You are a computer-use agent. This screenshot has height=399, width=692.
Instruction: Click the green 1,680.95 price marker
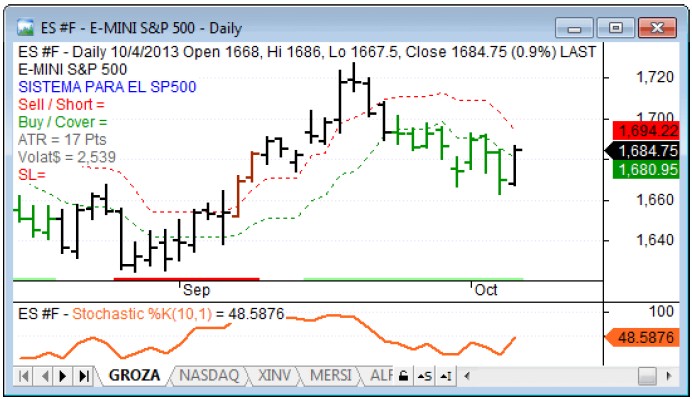(646, 170)
